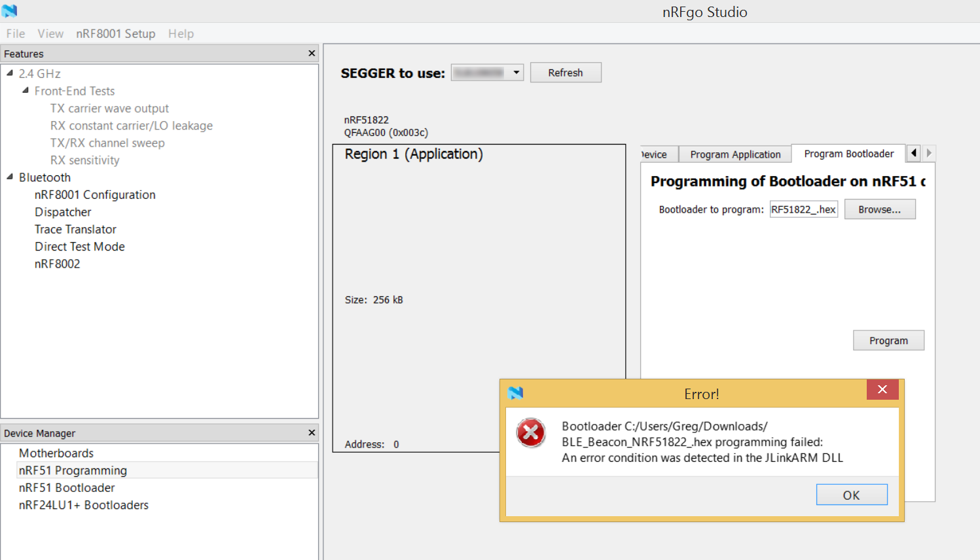980x560 pixels.
Task: Collapse the Front-End Tests tree node
Action: click(x=26, y=90)
